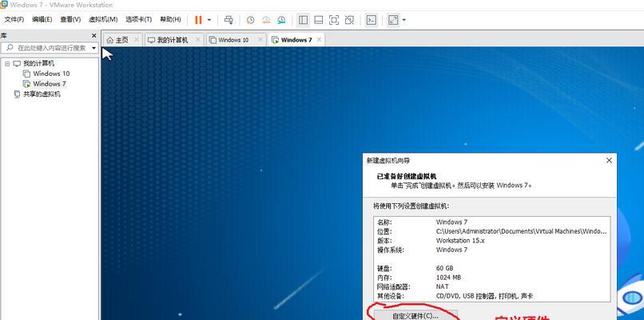
Task: Click the 名称 value Windows 7 in wizard
Action: click(x=451, y=222)
